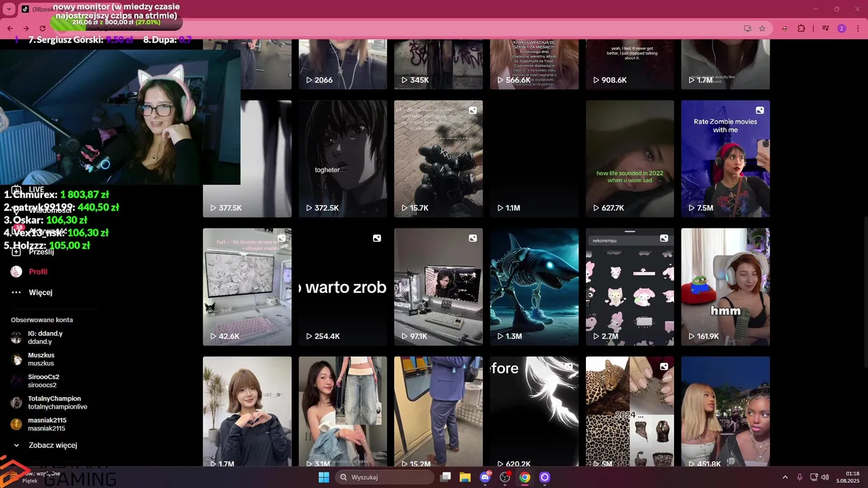Open the heart-hands girl video 1.7M
Viewport: 868px width, 488px height.
pyautogui.click(x=247, y=411)
